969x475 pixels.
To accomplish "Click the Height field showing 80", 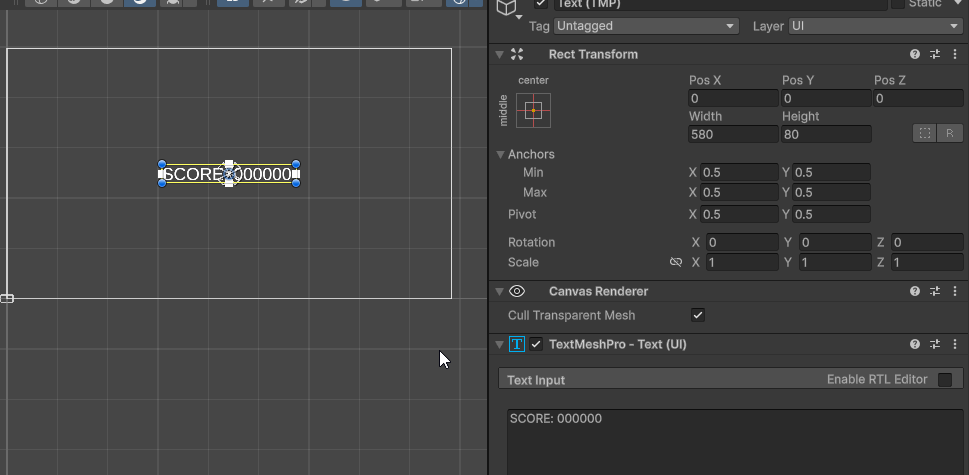I will tap(826, 134).
